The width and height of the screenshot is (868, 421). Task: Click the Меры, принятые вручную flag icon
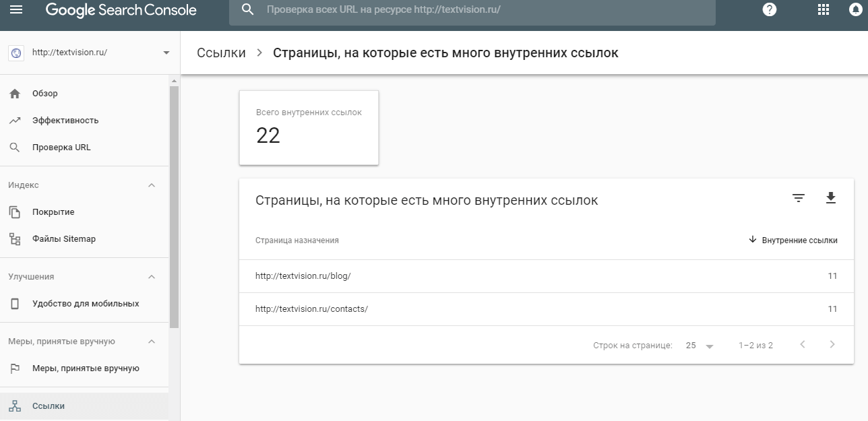point(14,368)
